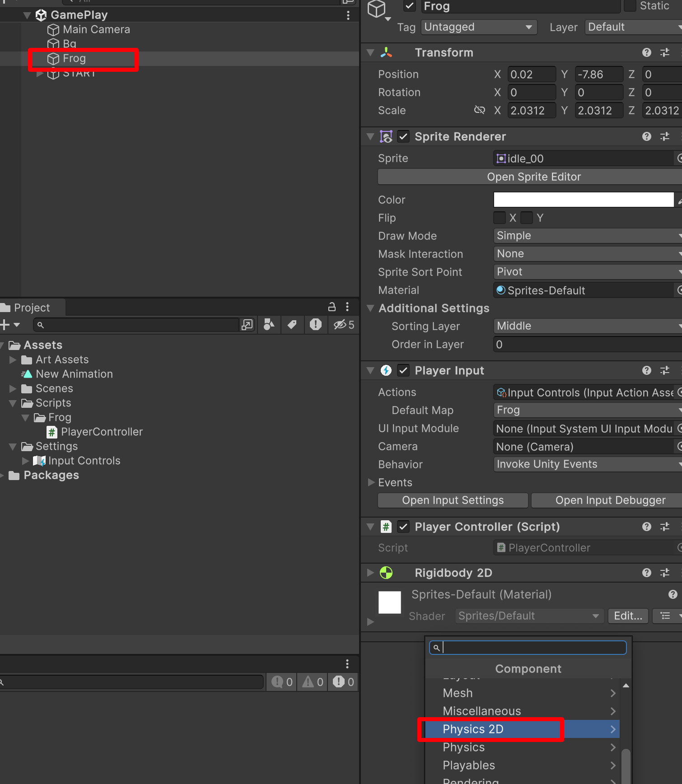Open Transform component help icon
Image resolution: width=682 pixels, height=784 pixels.
pos(647,53)
